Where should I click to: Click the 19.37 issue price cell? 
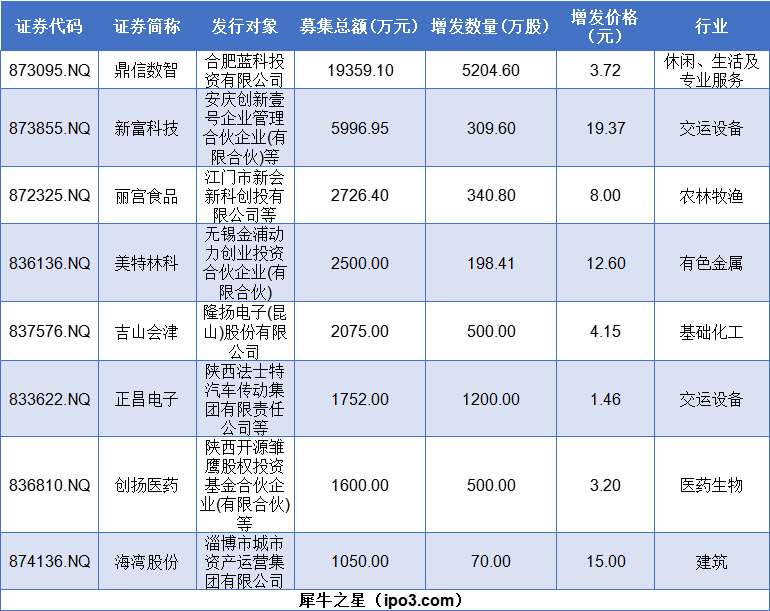(x=605, y=128)
